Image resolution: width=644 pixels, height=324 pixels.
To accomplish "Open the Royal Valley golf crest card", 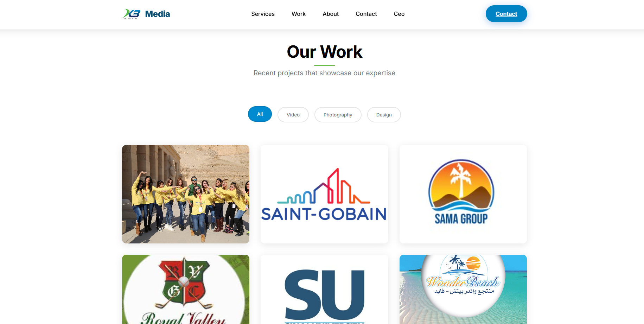I will [186, 289].
